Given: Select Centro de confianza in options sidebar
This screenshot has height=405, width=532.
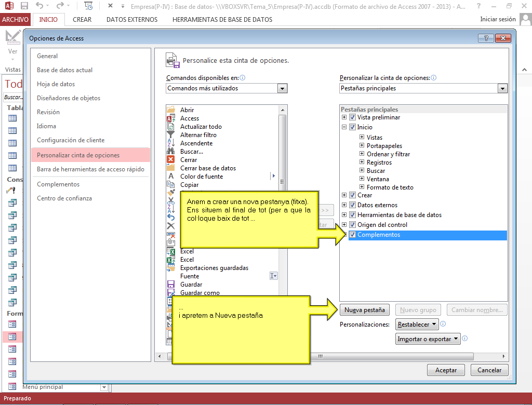Looking at the screenshot, I should coord(90,198).
